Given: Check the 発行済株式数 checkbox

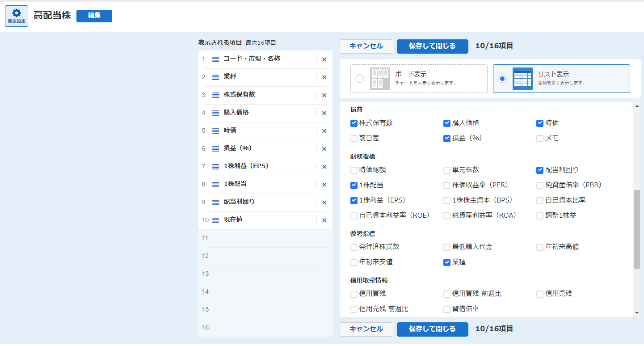Looking at the screenshot, I should [x=354, y=247].
